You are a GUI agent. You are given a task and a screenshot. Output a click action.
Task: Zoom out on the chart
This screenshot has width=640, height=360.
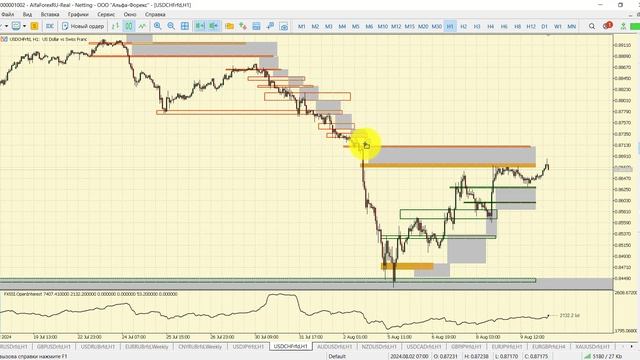pyautogui.click(x=171, y=26)
